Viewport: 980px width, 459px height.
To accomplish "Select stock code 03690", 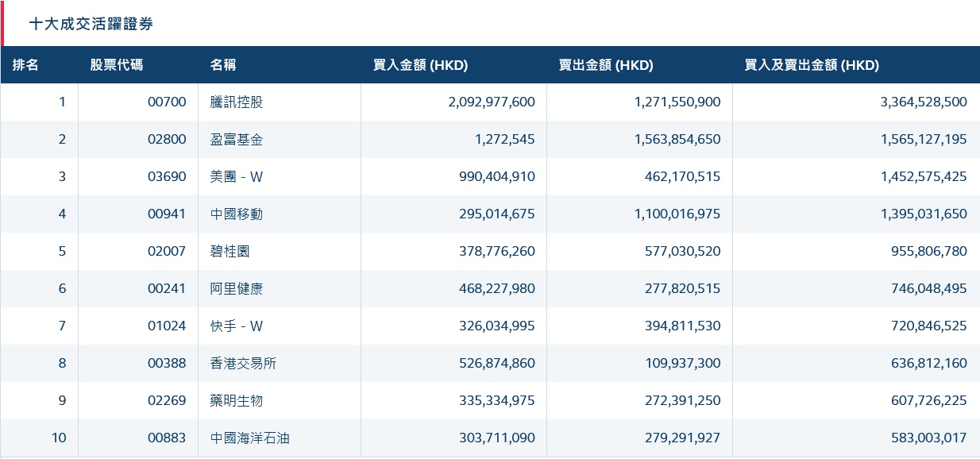I will 167,176.
